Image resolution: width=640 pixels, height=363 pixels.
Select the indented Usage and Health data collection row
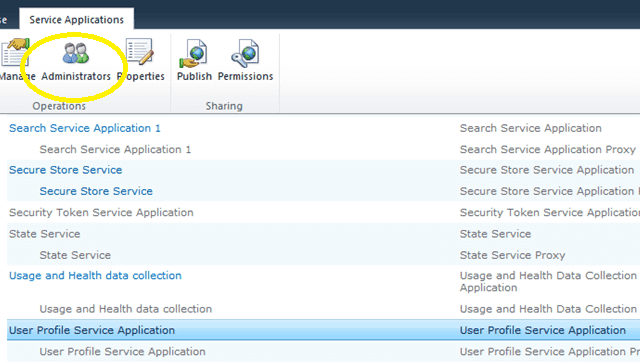(323, 309)
